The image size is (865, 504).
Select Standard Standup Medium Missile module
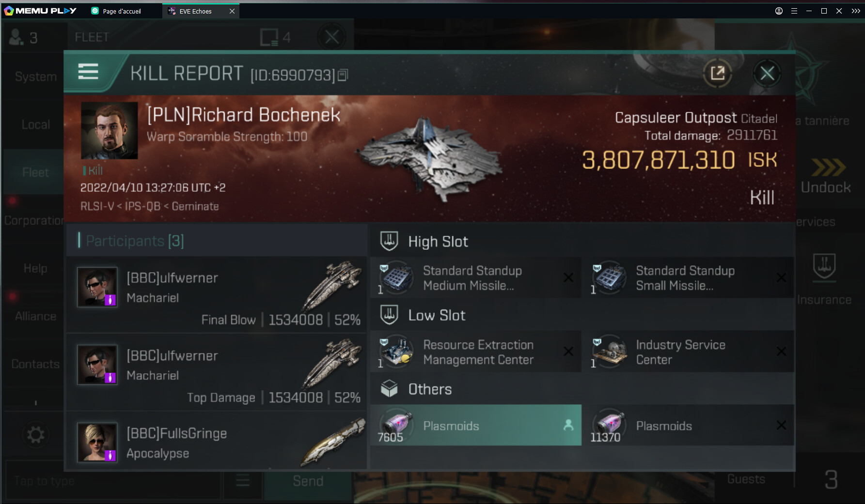click(475, 278)
